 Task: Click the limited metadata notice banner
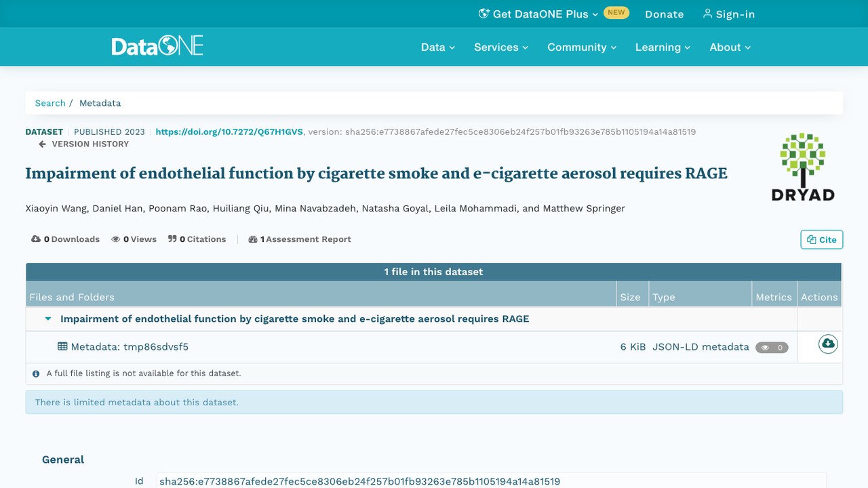pos(434,402)
